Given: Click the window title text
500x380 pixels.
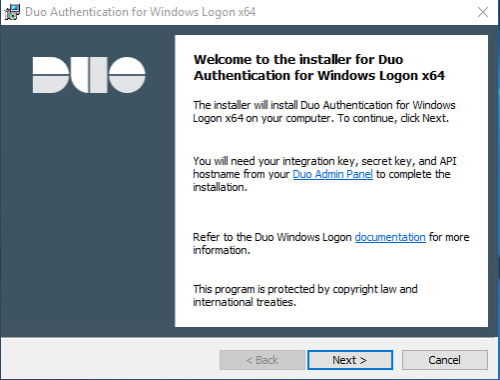Looking at the screenshot, I should tap(140, 12).
